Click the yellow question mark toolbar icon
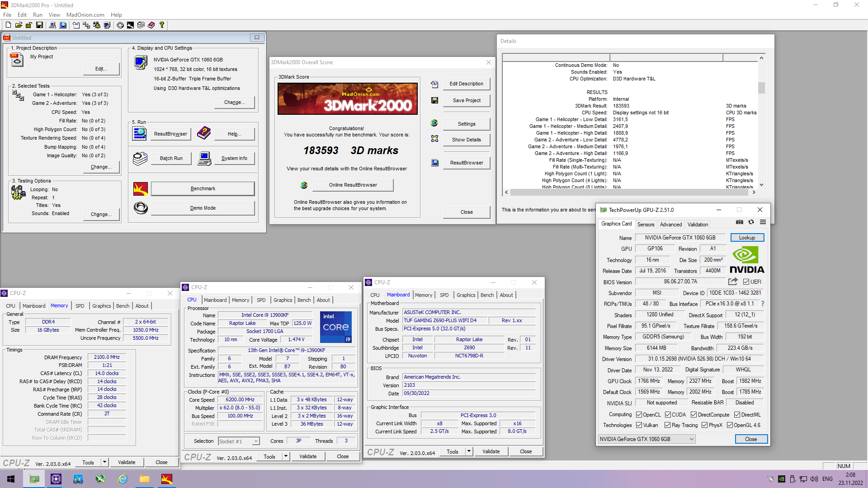 point(161,25)
